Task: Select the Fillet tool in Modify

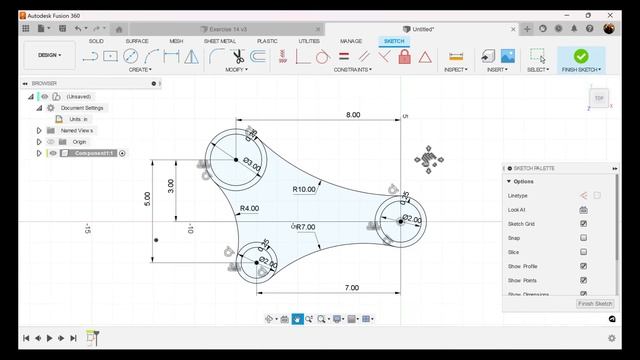Action: [216, 56]
